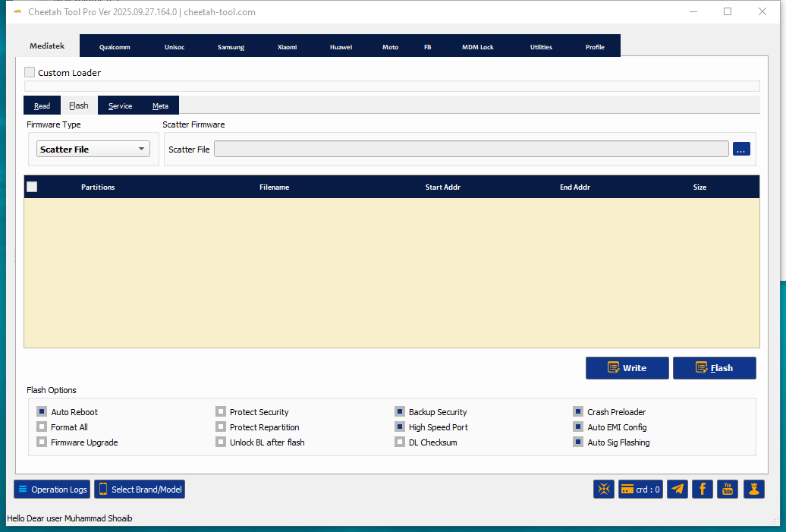Open the YouTube icon link
The width and height of the screenshot is (786, 532).
tap(728, 490)
